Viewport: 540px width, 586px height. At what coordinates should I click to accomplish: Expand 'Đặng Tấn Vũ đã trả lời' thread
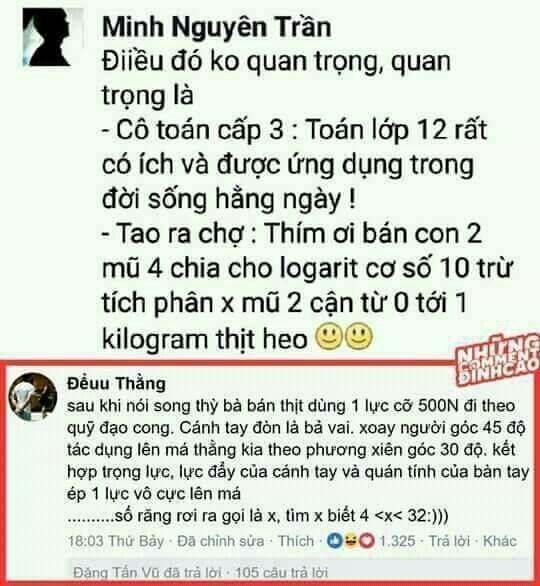point(147,573)
